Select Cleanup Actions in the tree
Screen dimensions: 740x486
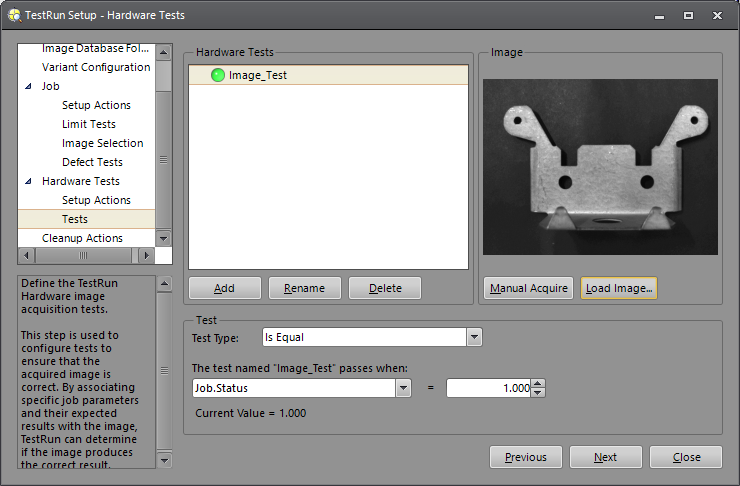[x=82, y=239]
